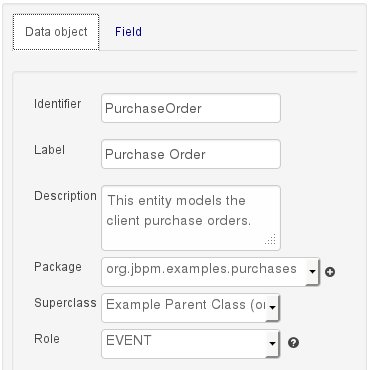Click the add new package plus icon
370x370 pixels.
coord(330,272)
